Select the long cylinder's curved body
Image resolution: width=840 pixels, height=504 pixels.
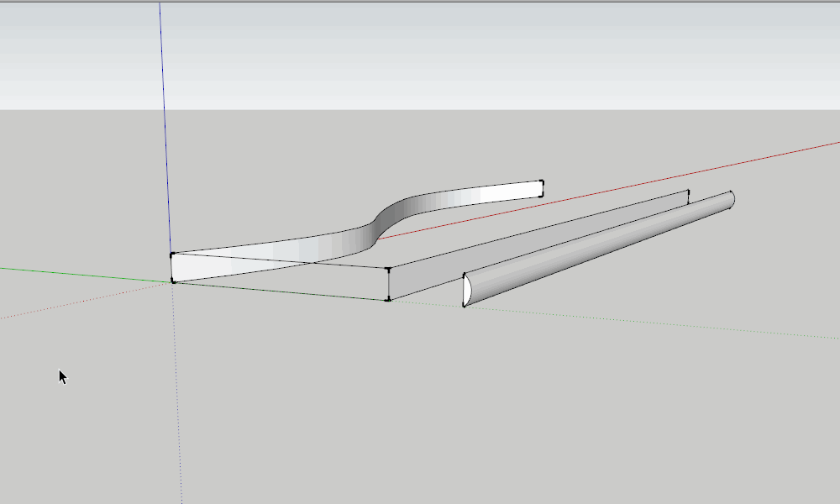[x=600, y=246]
